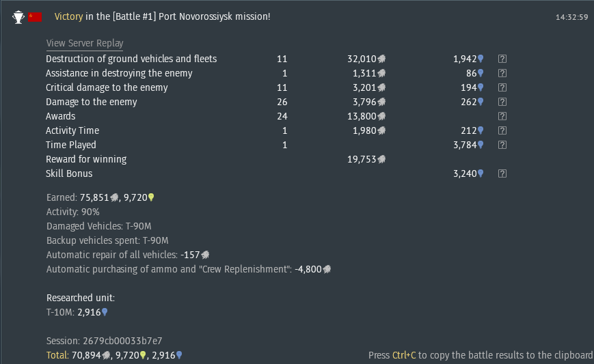
Task: Click the Reward for winning row
Action: pos(216,159)
